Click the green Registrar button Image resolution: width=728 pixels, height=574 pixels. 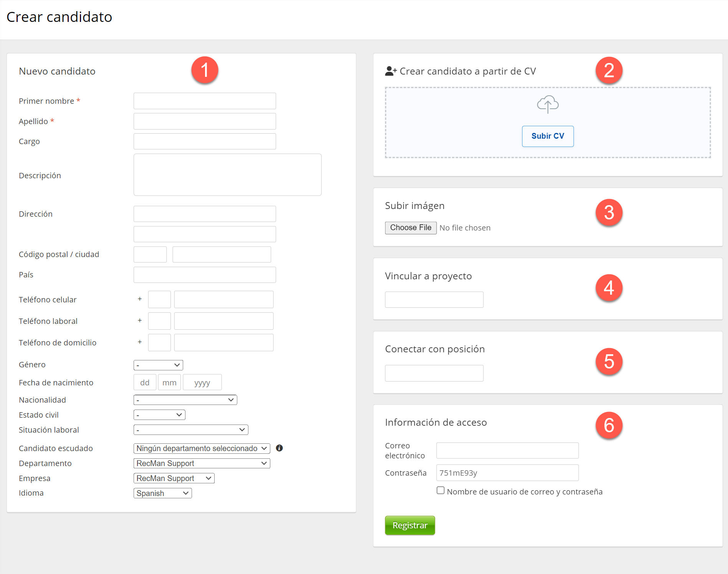click(x=410, y=525)
